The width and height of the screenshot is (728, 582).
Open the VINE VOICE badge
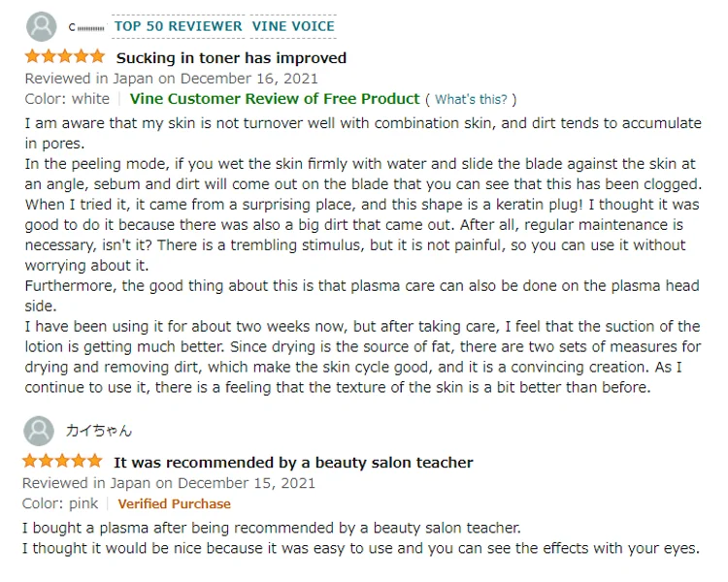(293, 26)
